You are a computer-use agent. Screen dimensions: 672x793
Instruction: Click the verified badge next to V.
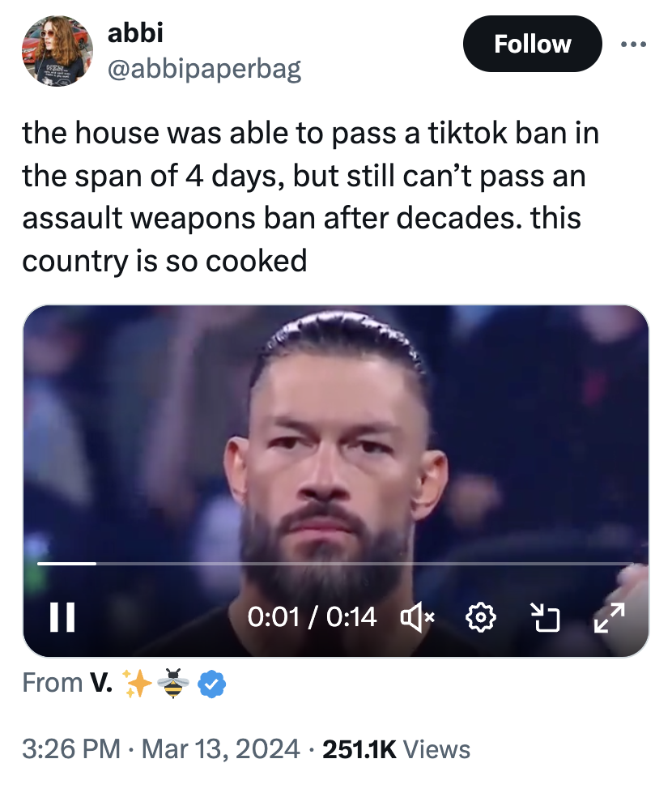click(210, 684)
